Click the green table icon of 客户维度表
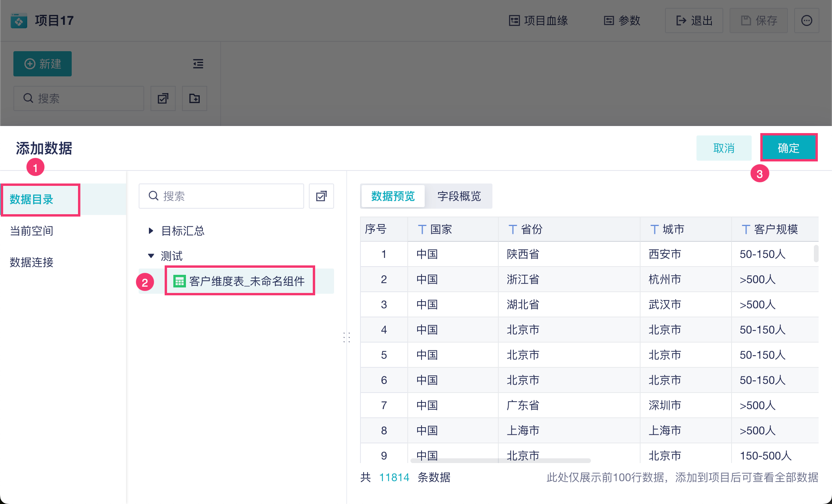 (179, 281)
